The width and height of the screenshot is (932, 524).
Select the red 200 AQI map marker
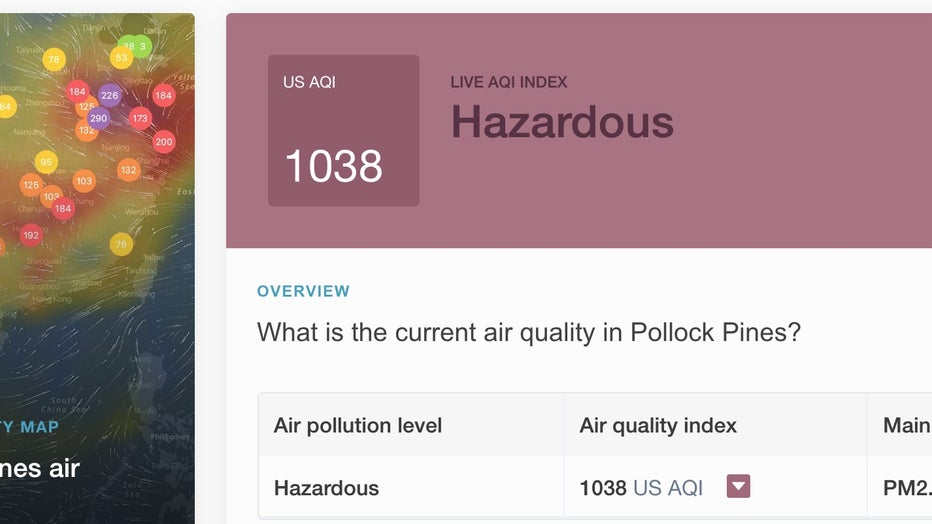click(x=163, y=141)
